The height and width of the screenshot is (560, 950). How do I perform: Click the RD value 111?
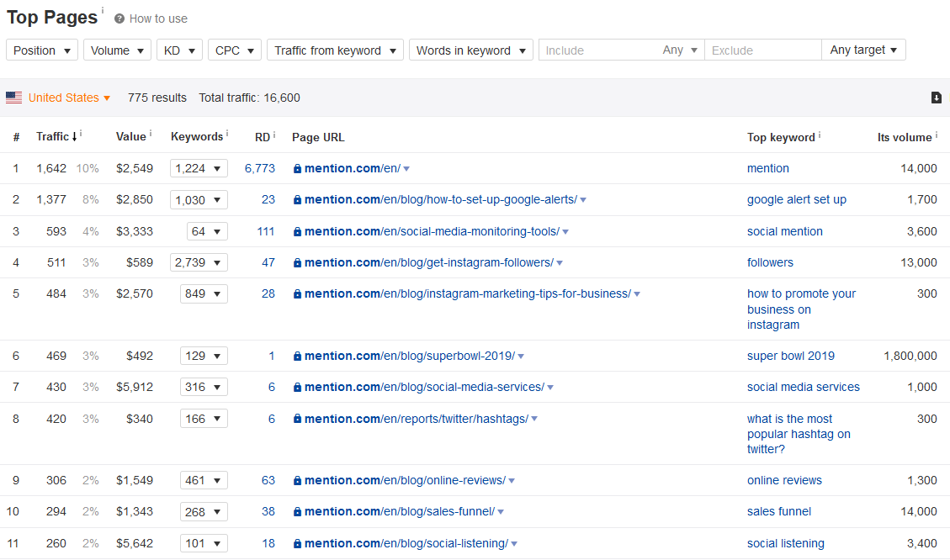(x=265, y=231)
